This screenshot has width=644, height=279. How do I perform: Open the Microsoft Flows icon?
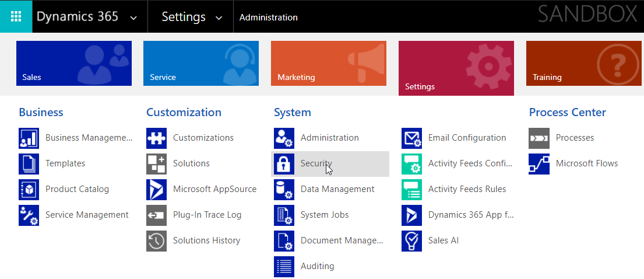(x=539, y=164)
